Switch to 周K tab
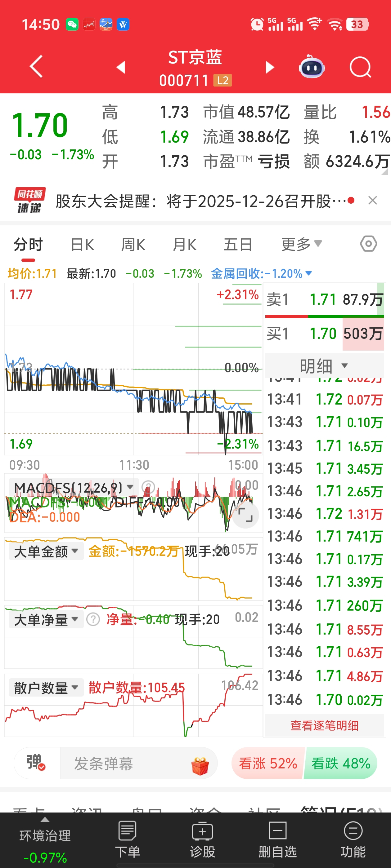Screen dimensions: 391x868 pyautogui.click(x=133, y=245)
